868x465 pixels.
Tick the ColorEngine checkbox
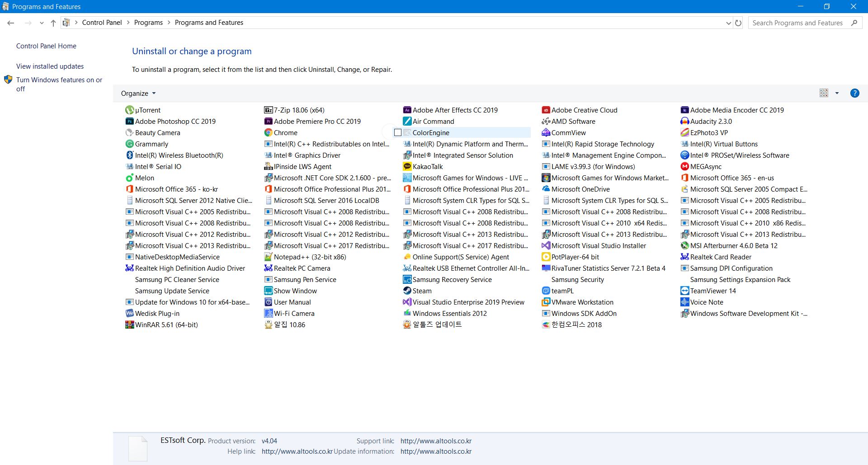coord(398,132)
